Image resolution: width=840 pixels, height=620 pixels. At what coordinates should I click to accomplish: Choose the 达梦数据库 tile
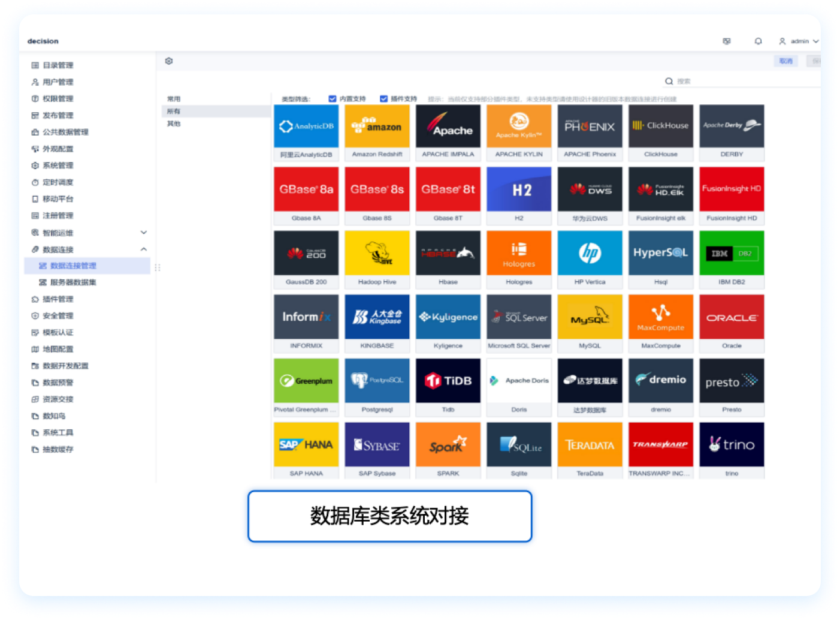[x=590, y=387]
